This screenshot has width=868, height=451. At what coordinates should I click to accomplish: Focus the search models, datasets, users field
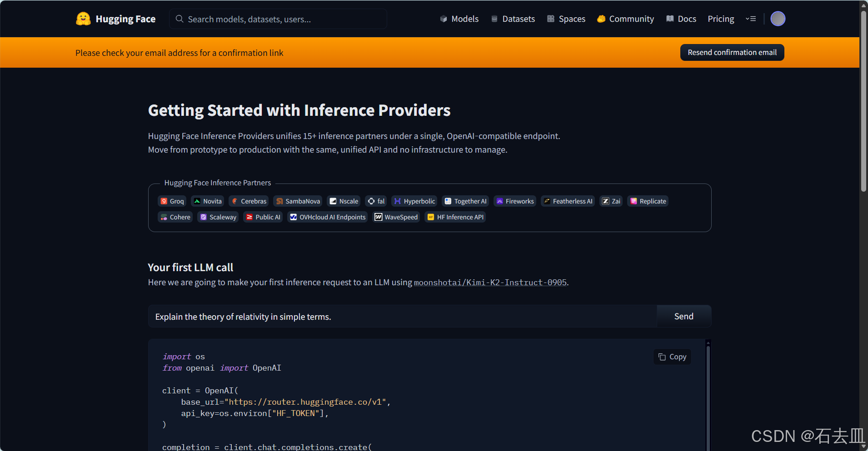(x=278, y=19)
